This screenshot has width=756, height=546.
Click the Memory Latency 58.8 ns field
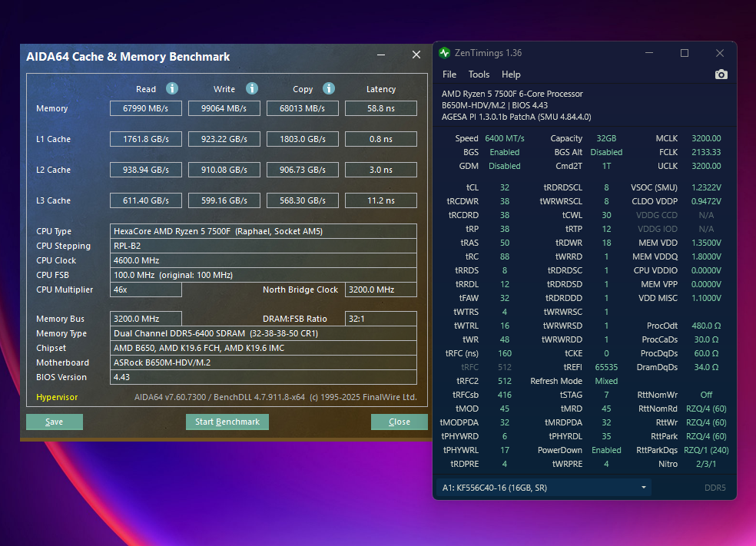click(381, 108)
